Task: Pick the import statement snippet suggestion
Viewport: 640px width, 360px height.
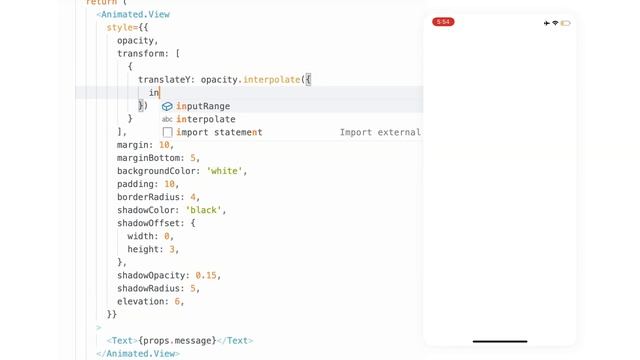Action: pos(291,132)
